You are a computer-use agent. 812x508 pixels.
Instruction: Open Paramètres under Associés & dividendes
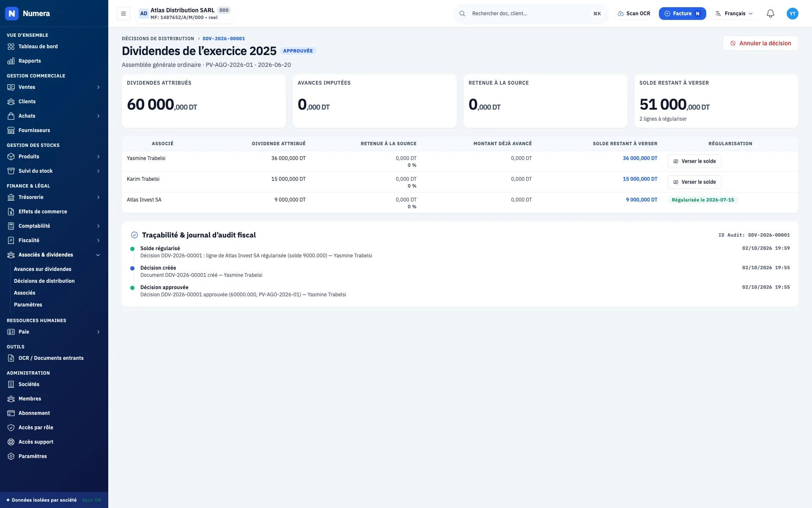(x=28, y=305)
